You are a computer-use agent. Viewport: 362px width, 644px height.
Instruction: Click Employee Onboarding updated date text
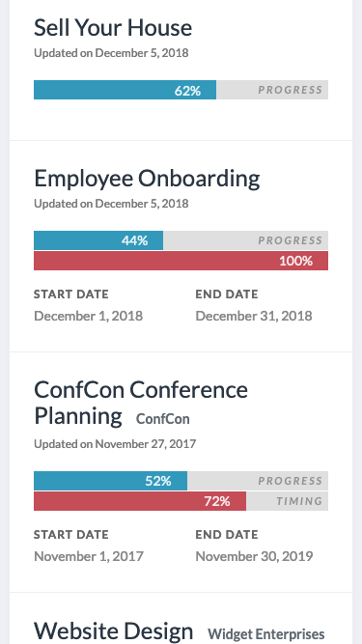pos(111,204)
